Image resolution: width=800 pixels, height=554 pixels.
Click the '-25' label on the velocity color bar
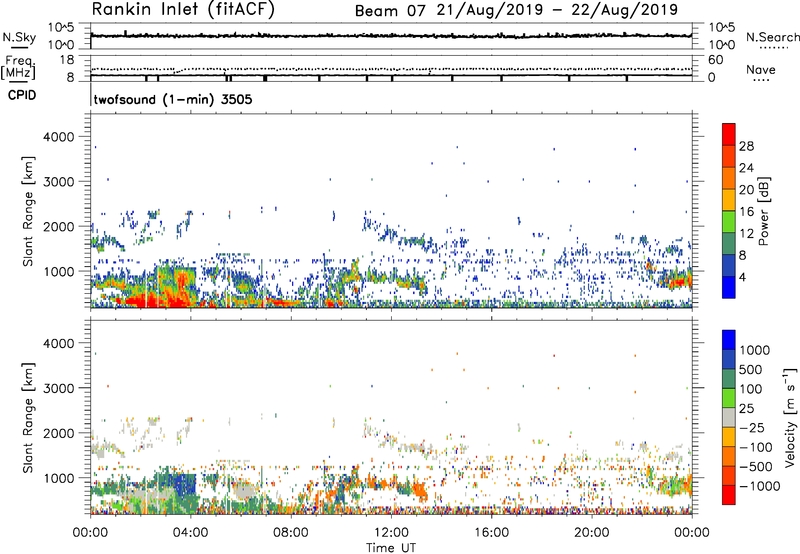tap(751, 428)
